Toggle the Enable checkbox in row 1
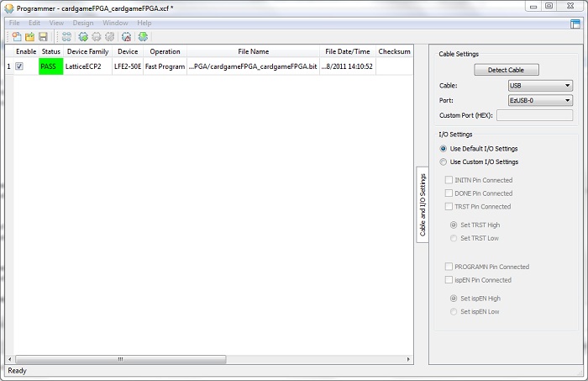588x381 pixels. [19, 66]
